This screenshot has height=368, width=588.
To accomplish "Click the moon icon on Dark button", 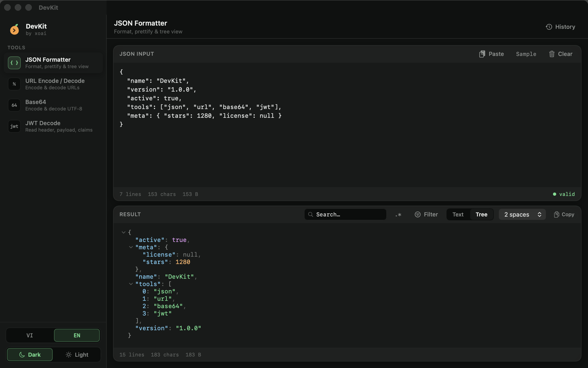I will 22,355.
